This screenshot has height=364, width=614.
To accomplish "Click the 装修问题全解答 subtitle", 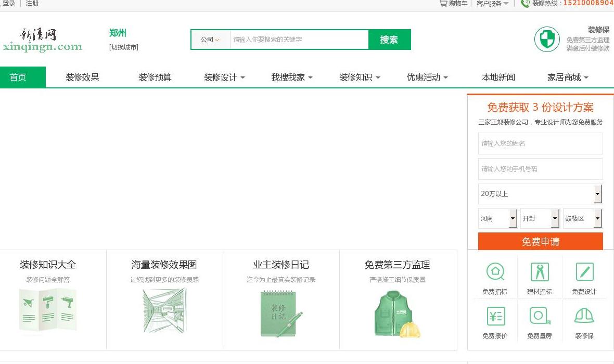I will pos(48,280).
